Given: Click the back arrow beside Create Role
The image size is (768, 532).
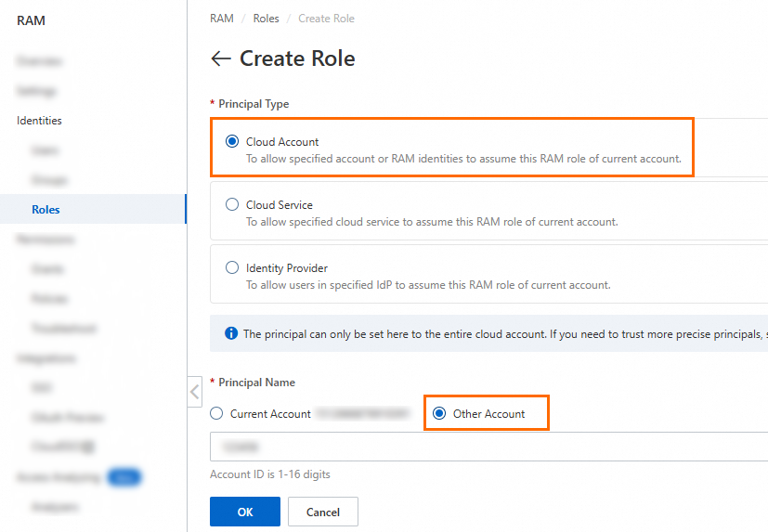Looking at the screenshot, I should [x=220, y=58].
